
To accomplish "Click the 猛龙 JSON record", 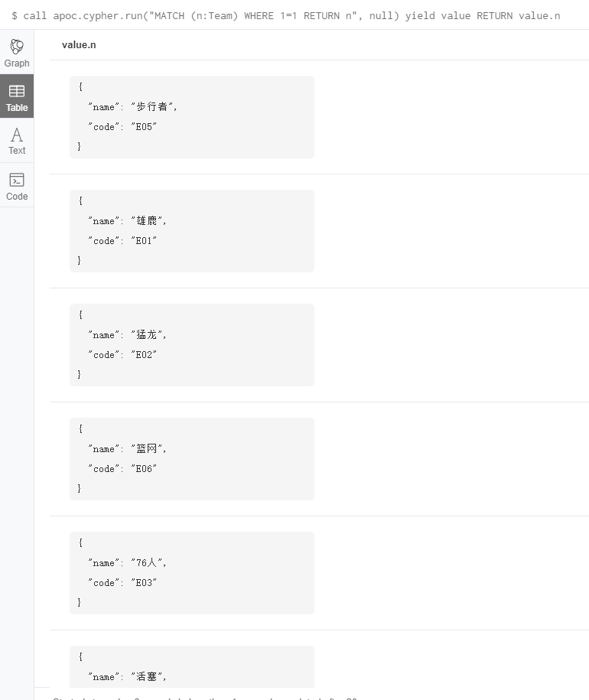I will pyautogui.click(x=191, y=344).
